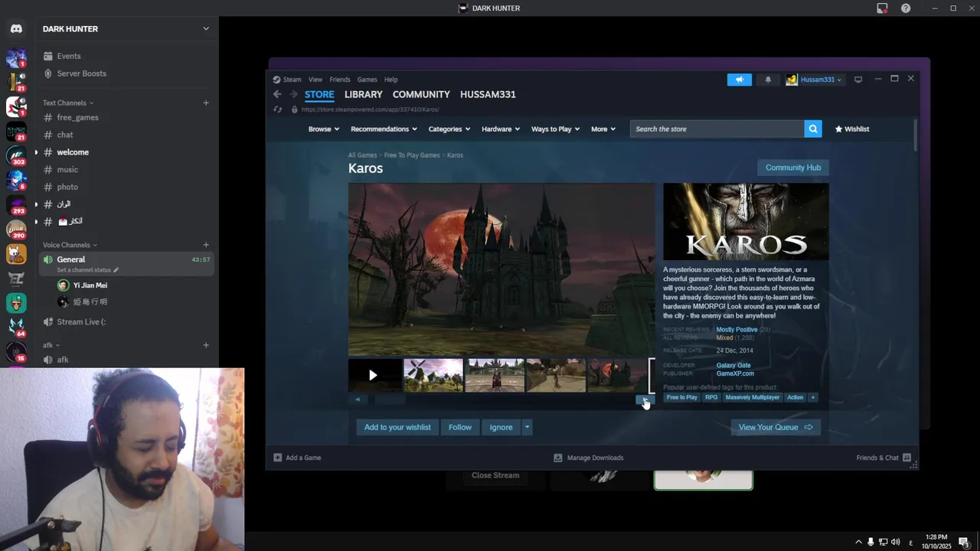980x551 pixels.
Task: Go back with Steam back arrow
Action: pyautogui.click(x=277, y=94)
